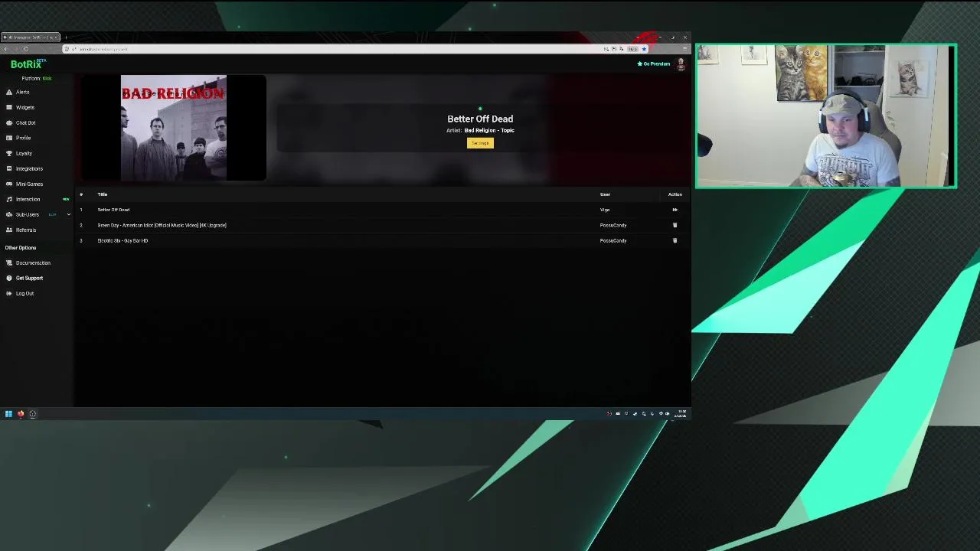Reload the browser page
The width and height of the screenshot is (980, 551).
pos(25,49)
